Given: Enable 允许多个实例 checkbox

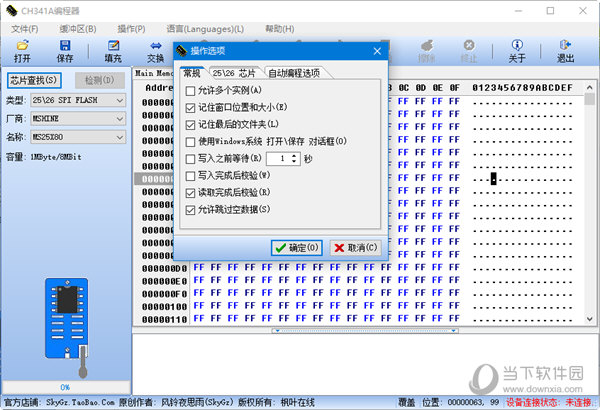Looking at the screenshot, I should pos(191,91).
